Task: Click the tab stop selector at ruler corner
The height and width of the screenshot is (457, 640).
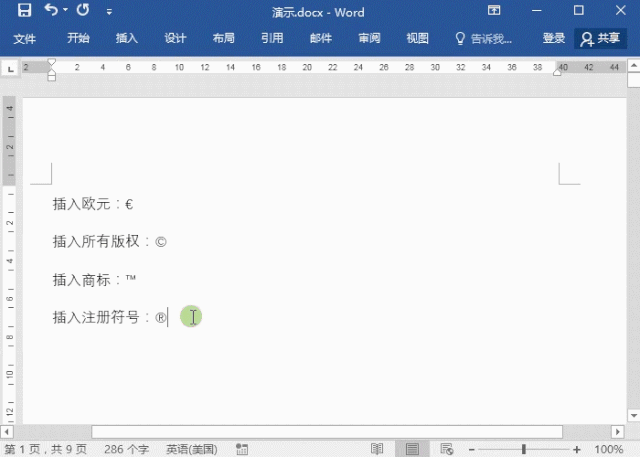Action: click(x=11, y=68)
